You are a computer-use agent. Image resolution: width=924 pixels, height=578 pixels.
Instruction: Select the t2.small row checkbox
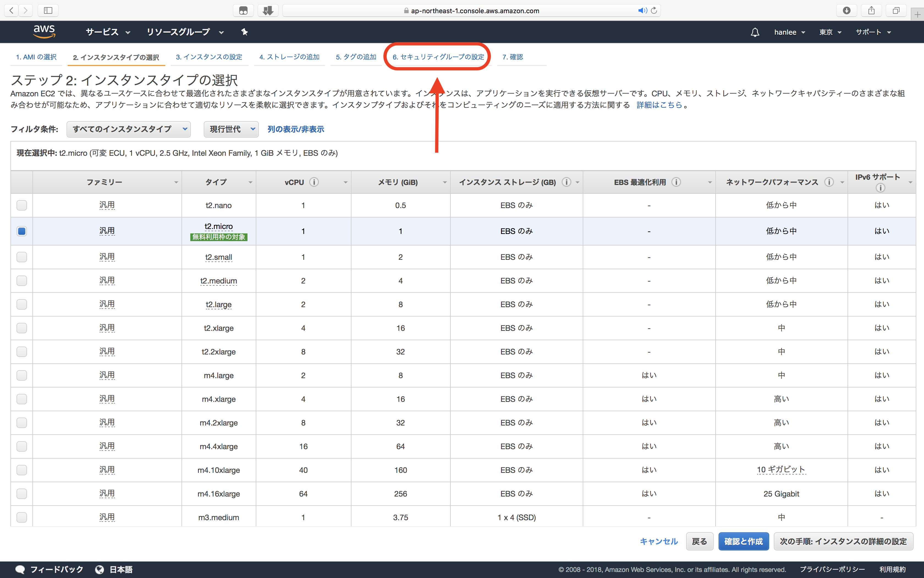(x=22, y=257)
